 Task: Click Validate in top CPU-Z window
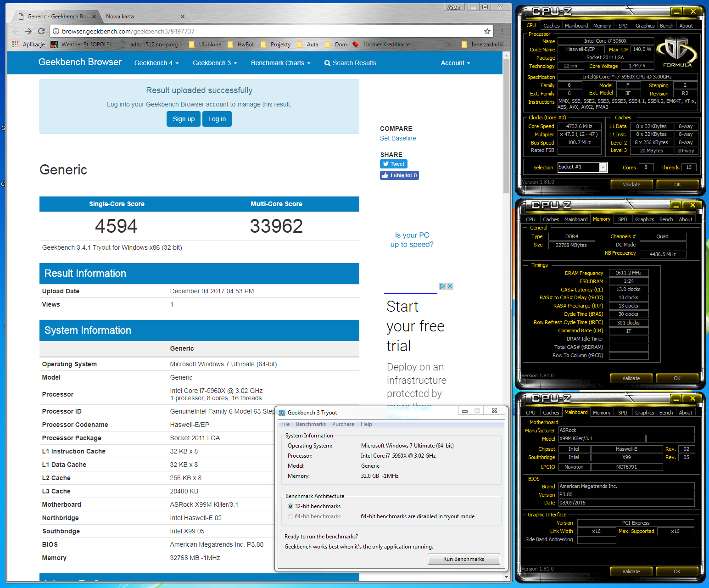[631, 185]
